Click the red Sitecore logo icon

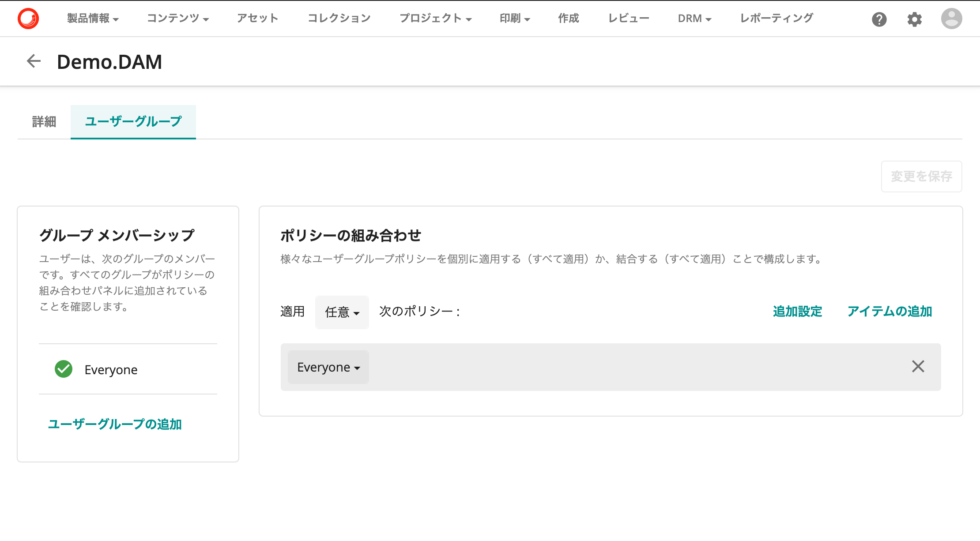pyautogui.click(x=28, y=19)
